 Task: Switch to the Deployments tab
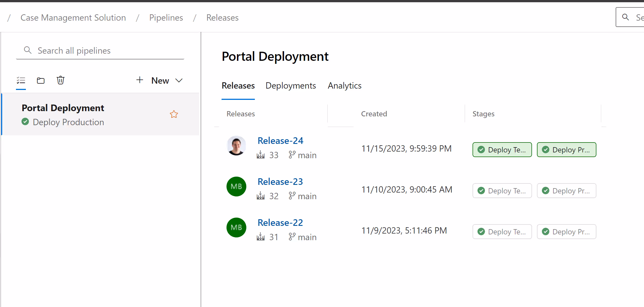tap(291, 86)
